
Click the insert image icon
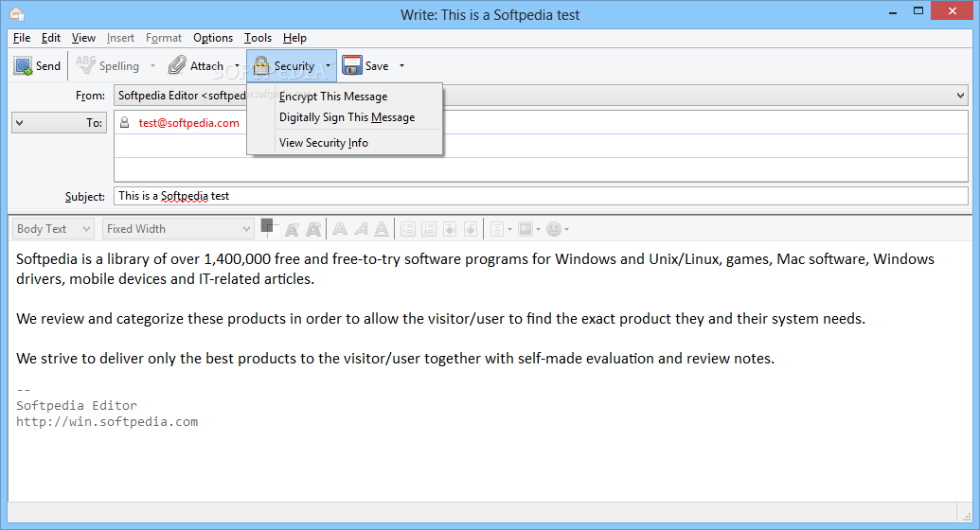pos(526,229)
